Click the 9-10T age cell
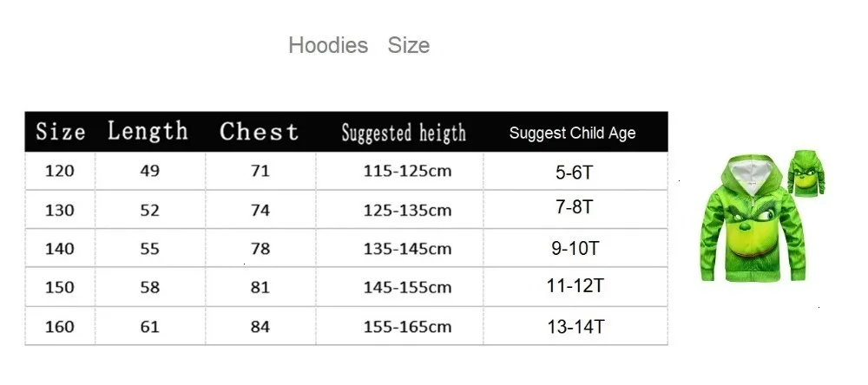This screenshot has height=385, width=868. tap(575, 249)
